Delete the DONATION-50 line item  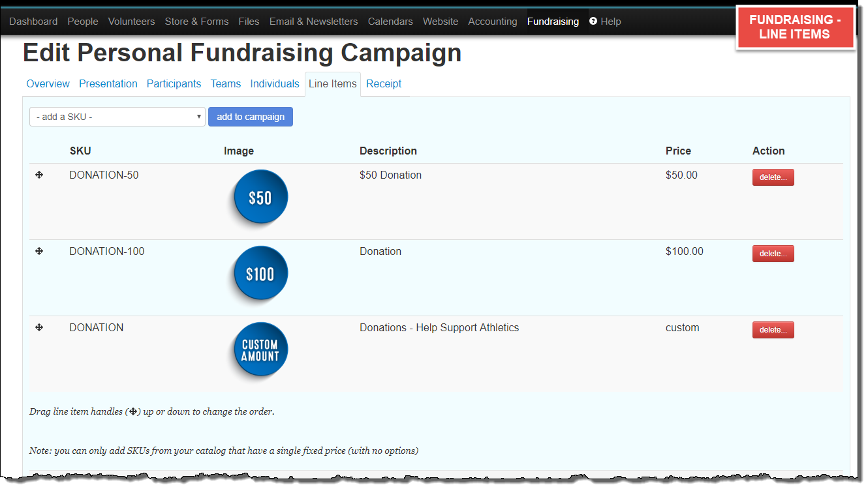coord(773,177)
